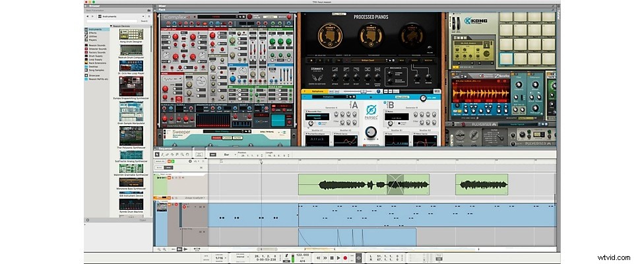Select the magnify tool in Sequencer toolbar

pos(182,154)
